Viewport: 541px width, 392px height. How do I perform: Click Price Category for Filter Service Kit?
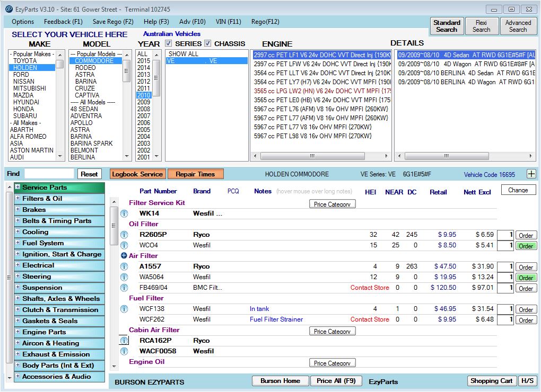(x=332, y=204)
